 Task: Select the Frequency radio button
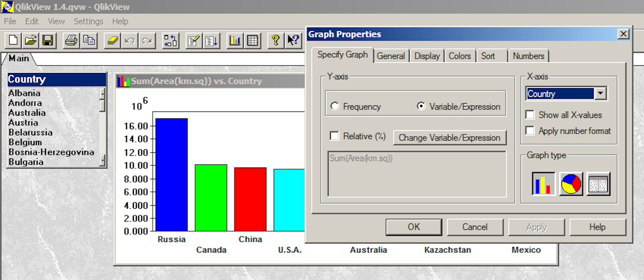click(335, 107)
